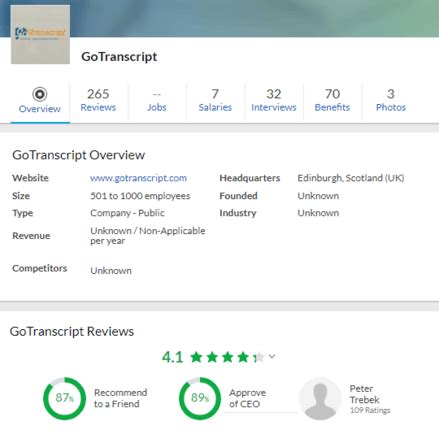Click the GoTranscript company logo

coord(40,34)
